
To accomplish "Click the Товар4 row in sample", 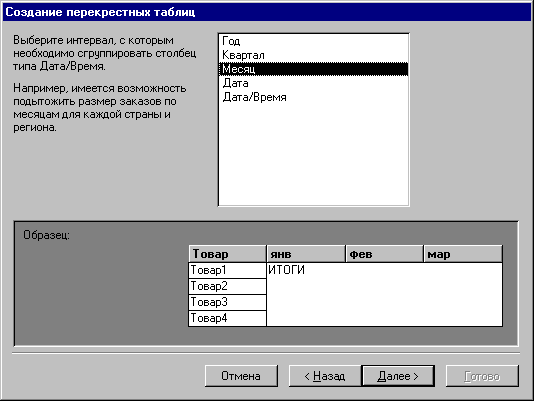I will pos(227,318).
